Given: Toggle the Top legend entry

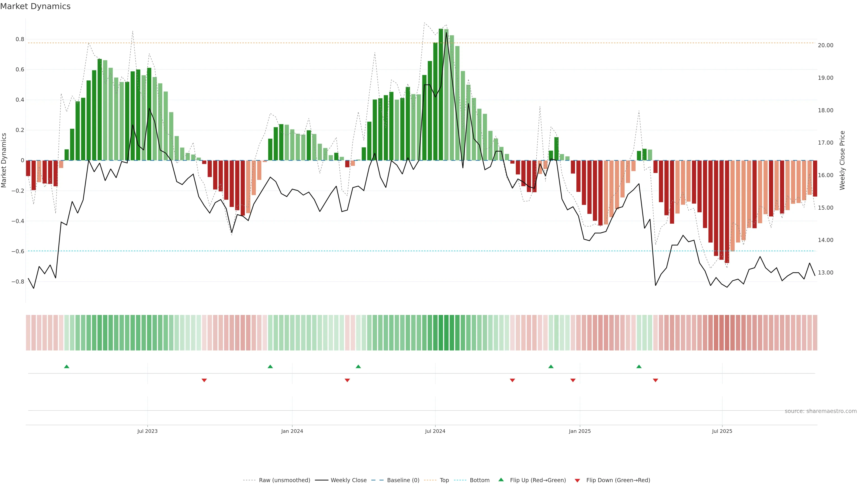Looking at the screenshot, I should tap(444, 480).
